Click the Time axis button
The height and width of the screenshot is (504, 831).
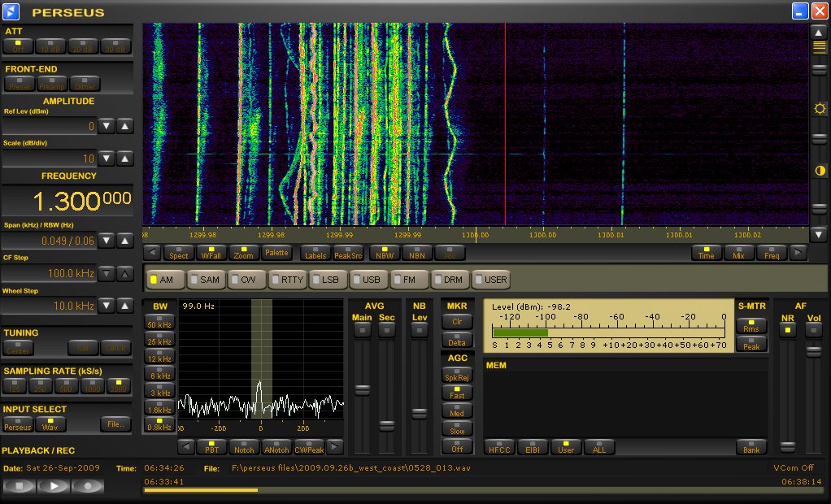tap(706, 253)
